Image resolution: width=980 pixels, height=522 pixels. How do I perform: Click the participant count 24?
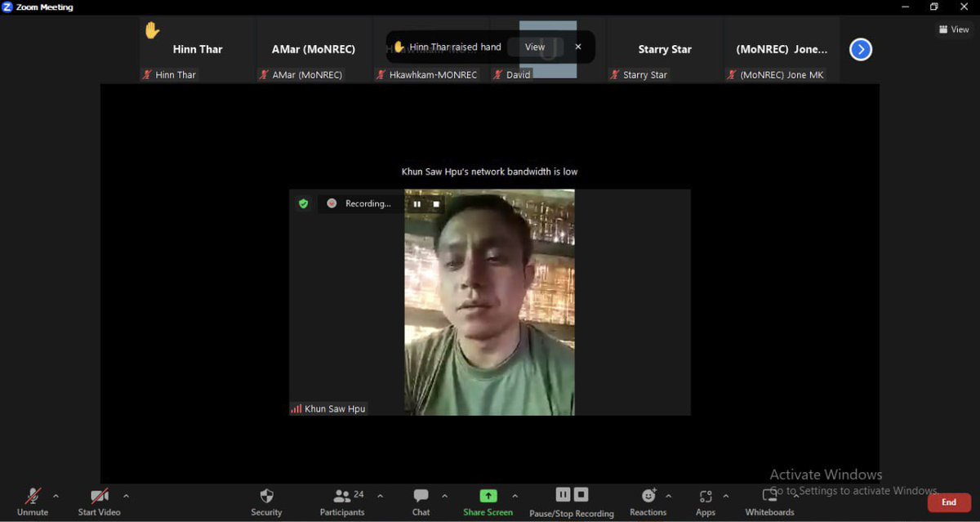359,494
